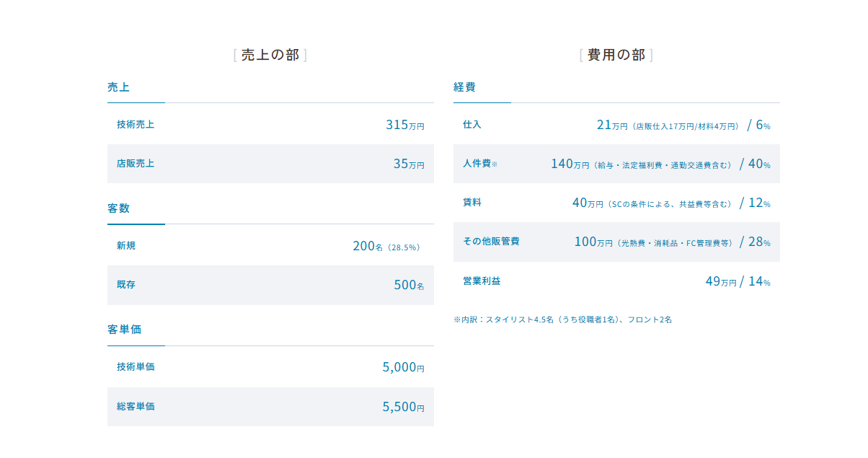This screenshot has height=458, width=868.
Task: Select the 315万円 sales value
Action: [x=404, y=125]
